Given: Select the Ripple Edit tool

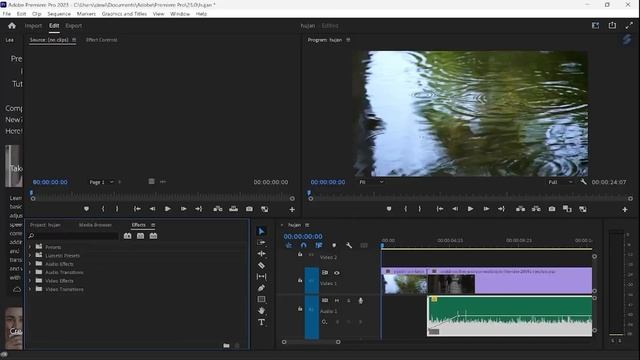Looking at the screenshot, I should (x=261, y=253).
